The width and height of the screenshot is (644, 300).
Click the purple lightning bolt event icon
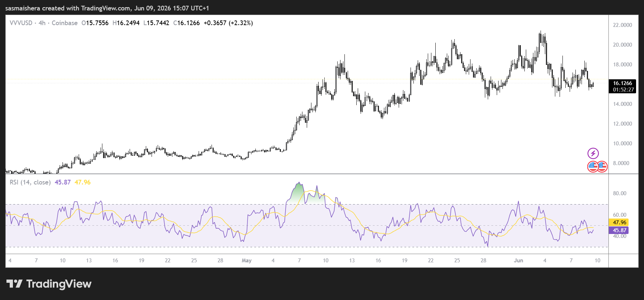point(593,154)
